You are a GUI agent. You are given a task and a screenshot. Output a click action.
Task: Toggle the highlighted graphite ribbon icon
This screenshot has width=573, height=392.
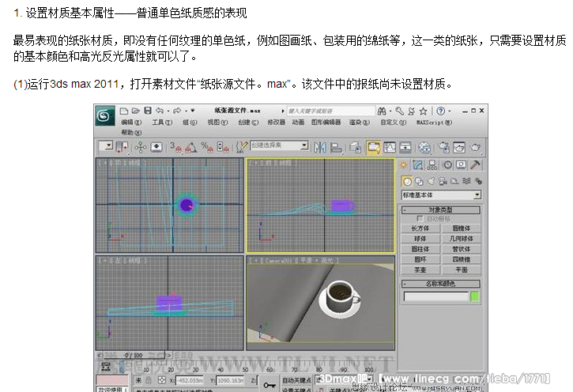pyautogui.click(x=374, y=147)
